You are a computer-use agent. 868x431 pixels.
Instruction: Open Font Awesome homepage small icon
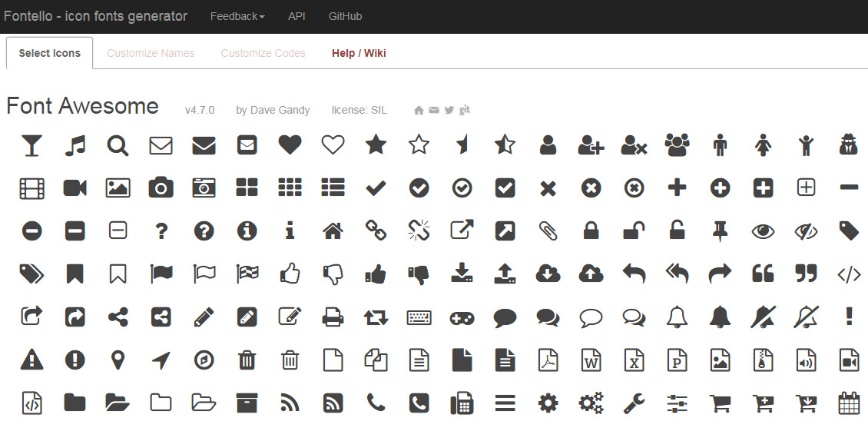pos(419,110)
